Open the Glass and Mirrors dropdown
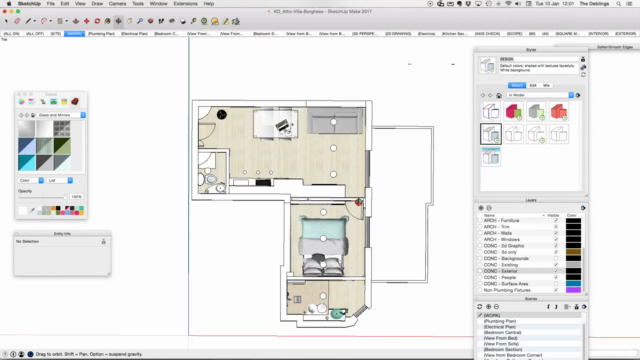 click(61, 115)
